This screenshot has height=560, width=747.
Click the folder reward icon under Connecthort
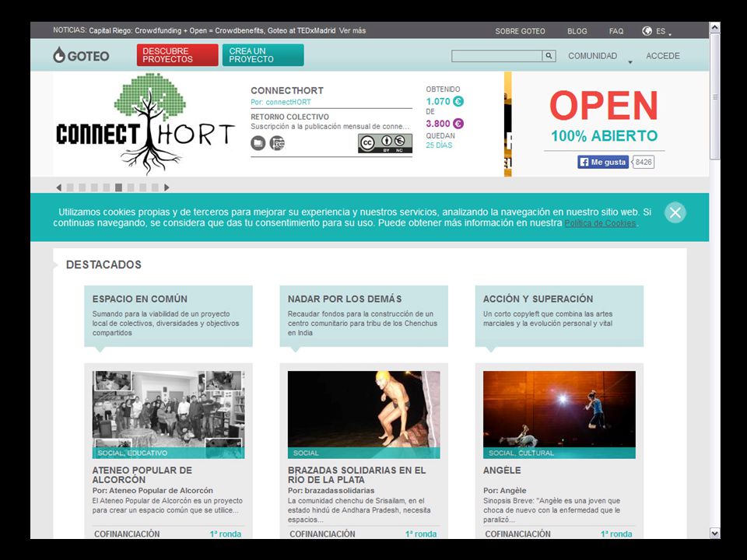pyautogui.click(x=258, y=143)
